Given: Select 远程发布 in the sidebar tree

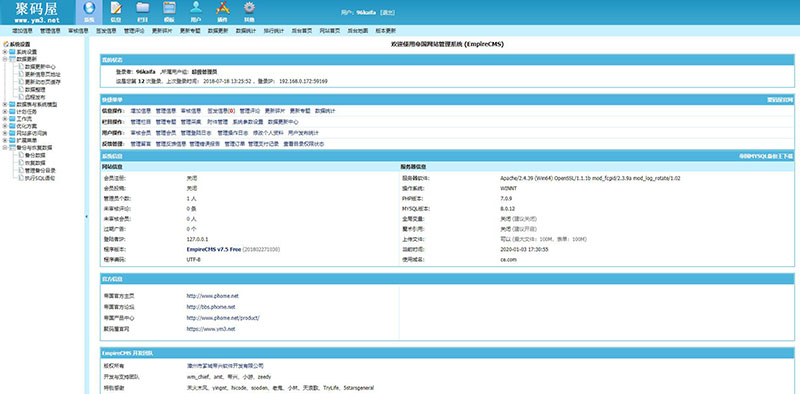Looking at the screenshot, I should [x=35, y=96].
